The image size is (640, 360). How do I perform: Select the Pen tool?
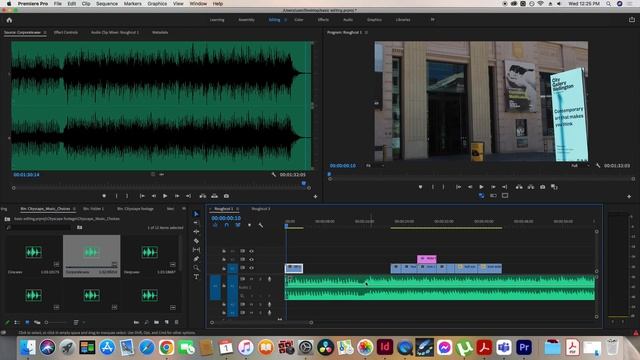point(196,259)
